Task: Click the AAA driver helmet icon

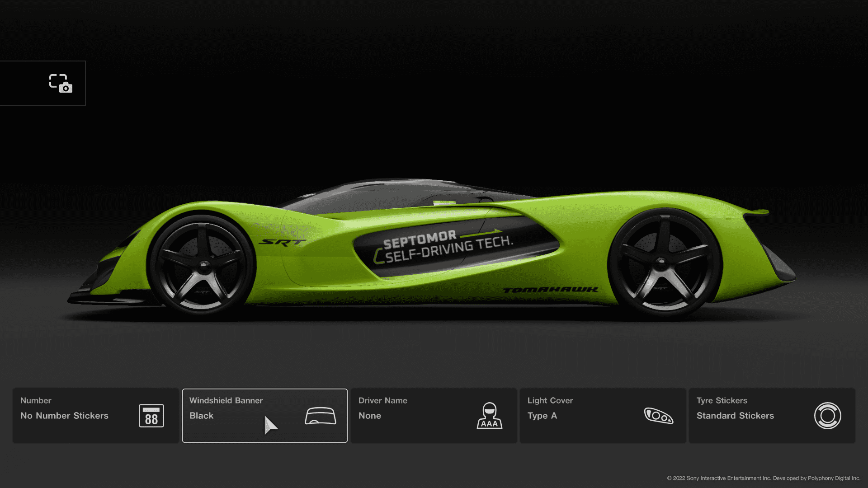Action: coord(489,416)
